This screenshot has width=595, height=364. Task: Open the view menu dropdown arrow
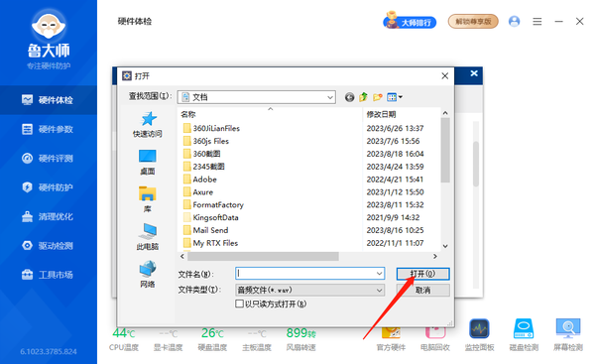pyautogui.click(x=401, y=97)
